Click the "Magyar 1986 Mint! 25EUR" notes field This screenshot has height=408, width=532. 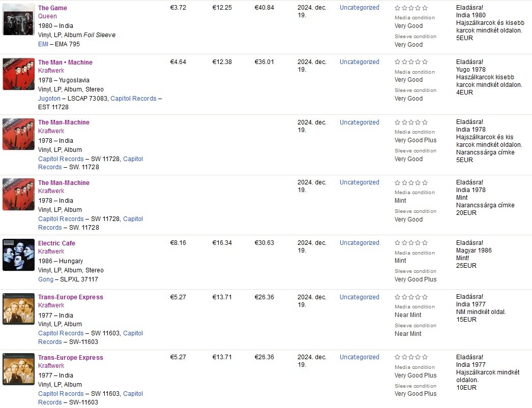click(x=474, y=254)
